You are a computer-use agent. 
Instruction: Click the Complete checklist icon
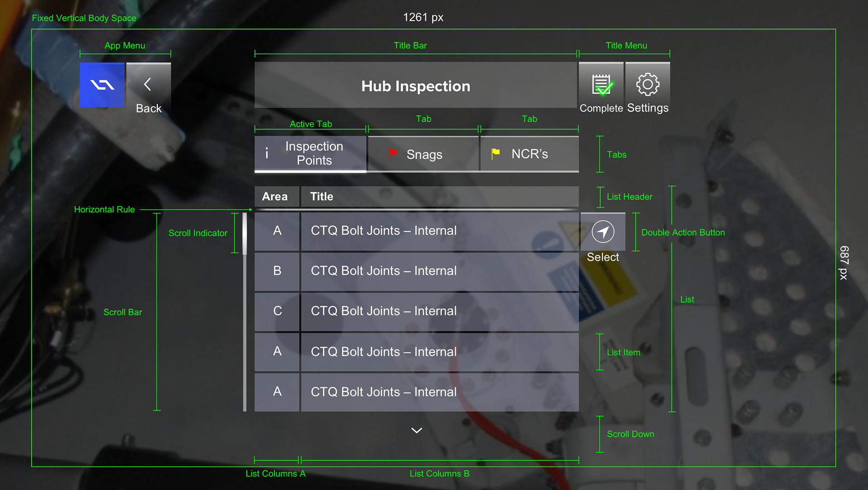pos(601,85)
